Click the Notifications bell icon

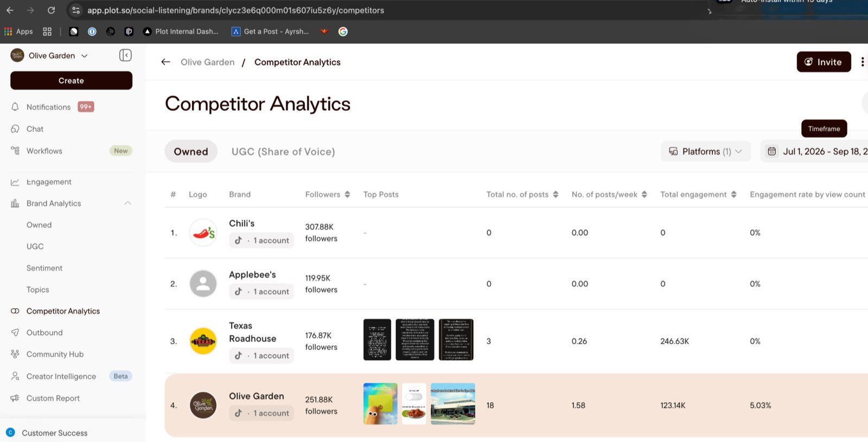15,107
